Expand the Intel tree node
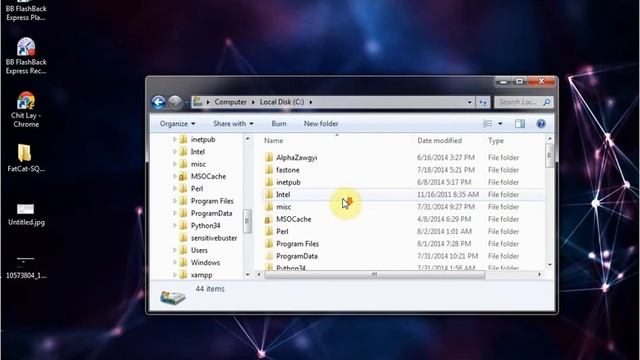The width and height of the screenshot is (640, 360). pos(175,152)
